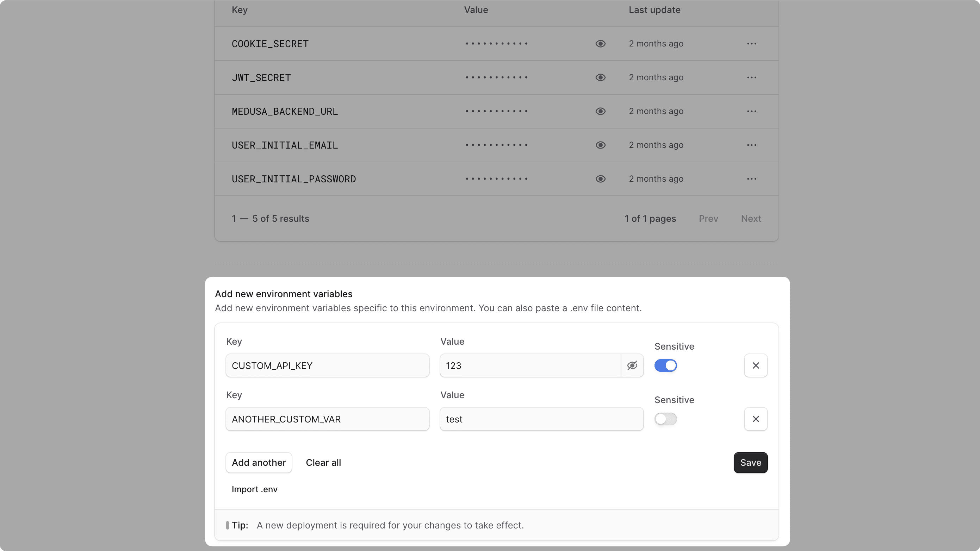Viewport: 980px width, 551px height.
Task: Import a .env file
Action: tap(254, 489)
